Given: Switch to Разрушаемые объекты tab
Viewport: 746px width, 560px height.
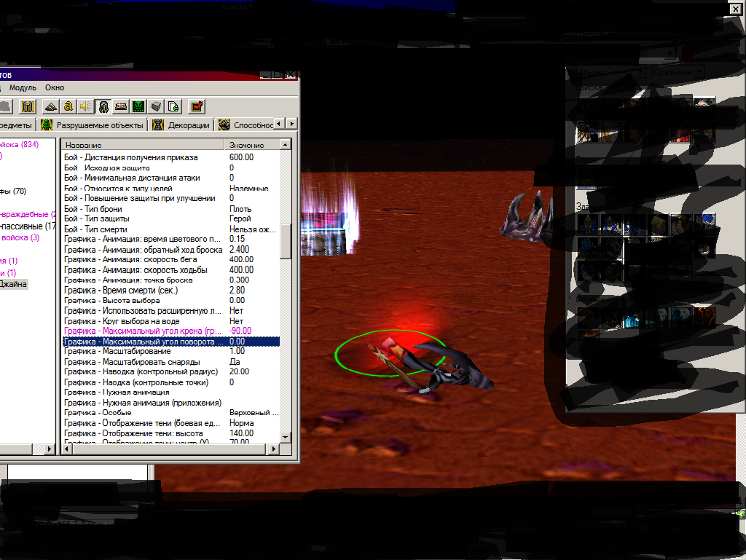Looking at the screenshot, I should tap(93, 125).
